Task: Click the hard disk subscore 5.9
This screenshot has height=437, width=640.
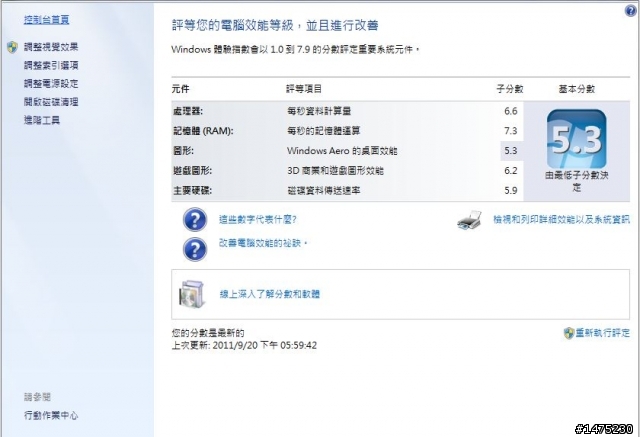Action: 511,191
